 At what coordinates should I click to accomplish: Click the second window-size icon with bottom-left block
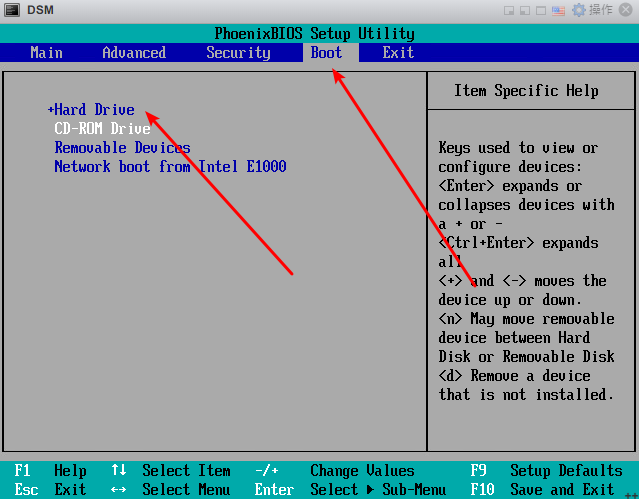(525, 11)
